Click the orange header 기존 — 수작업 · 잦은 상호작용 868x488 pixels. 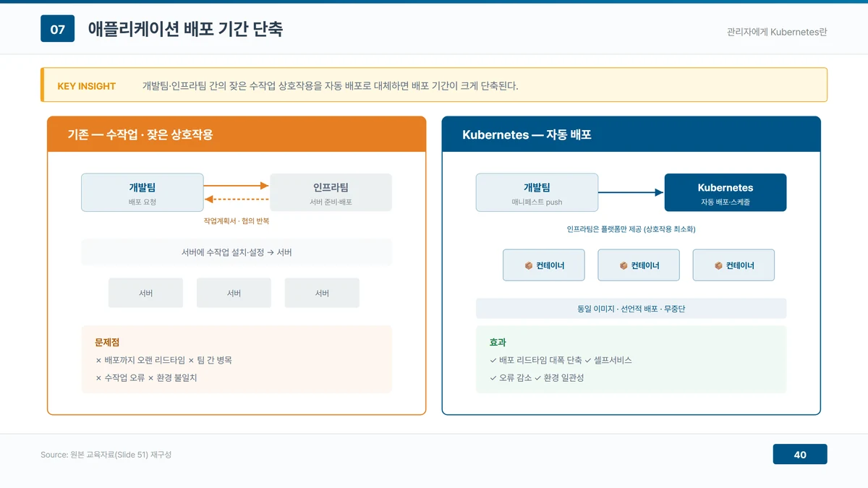[237, 134]
